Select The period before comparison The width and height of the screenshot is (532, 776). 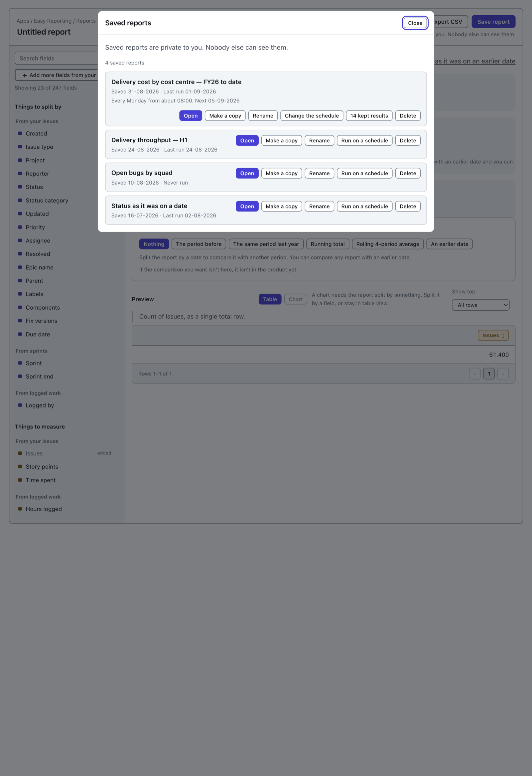[199, 244]
